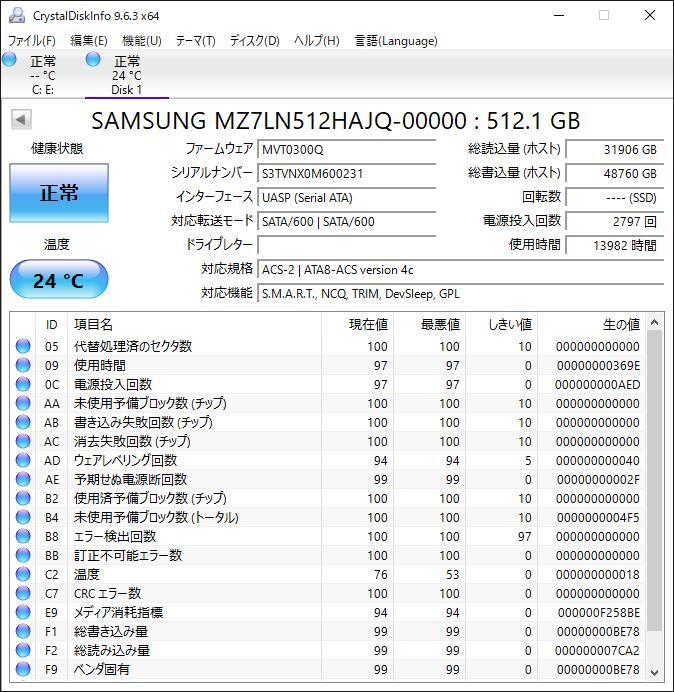The image size is (674, 692).
Task: Click the status orb of row AE
Action: pos(23,479)
